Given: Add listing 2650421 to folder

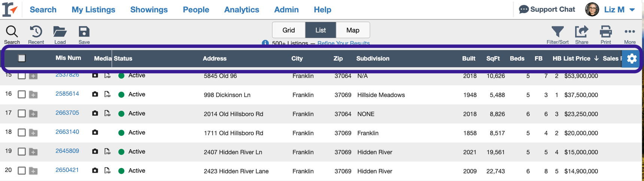Looking at the screenshot, I should click(33, 171).
